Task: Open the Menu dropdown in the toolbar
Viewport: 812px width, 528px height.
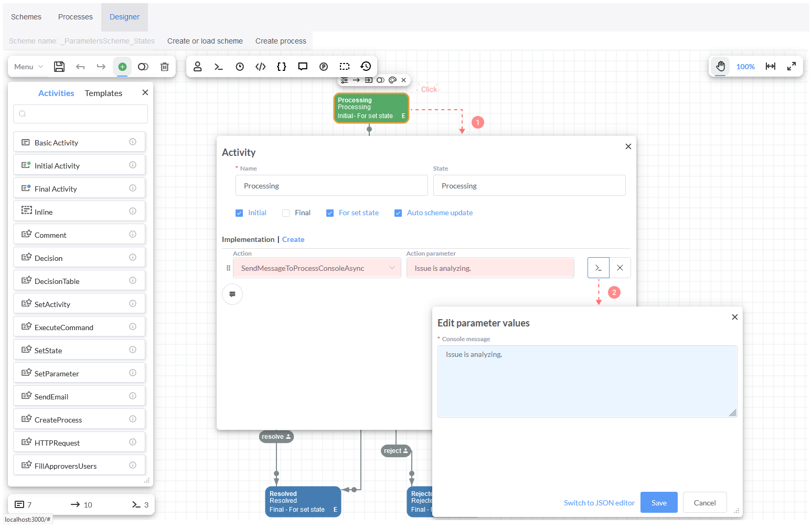Action: pos(28,67)
